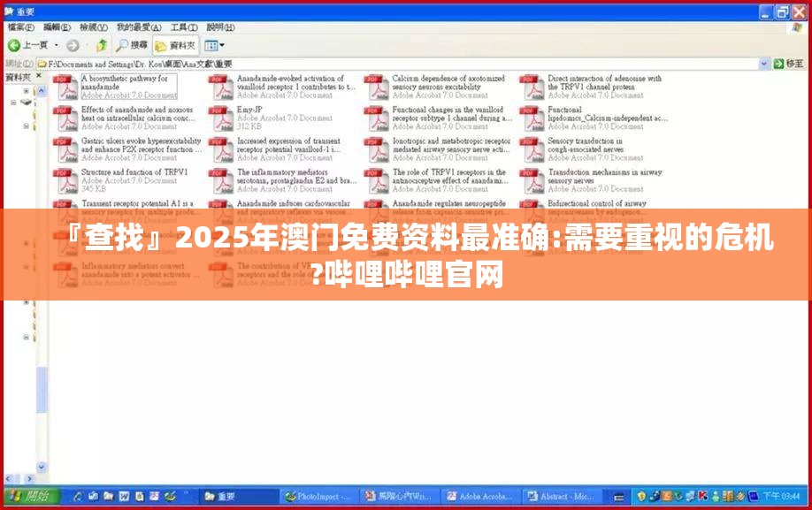The height and width of the screenshot is (510, 812).
Task: Close the 資料夾 side pane
Action: coord(39,77)
